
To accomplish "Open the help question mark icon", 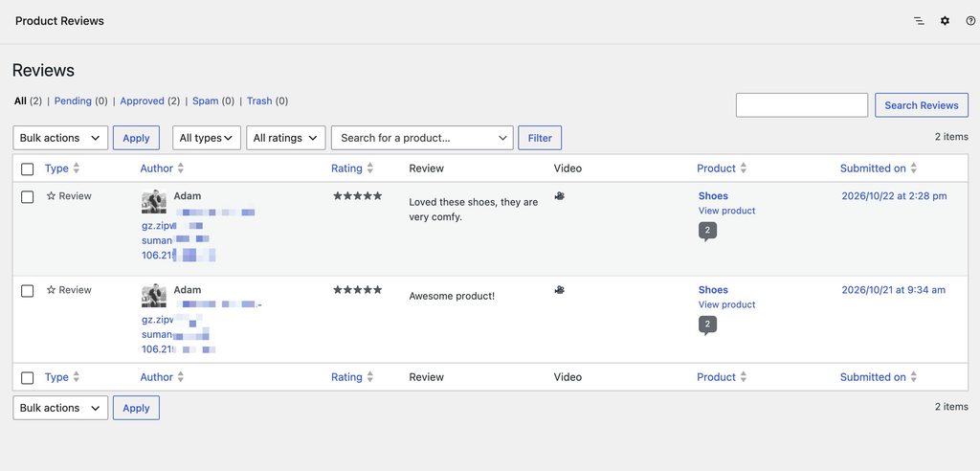I will pos(970,21).
